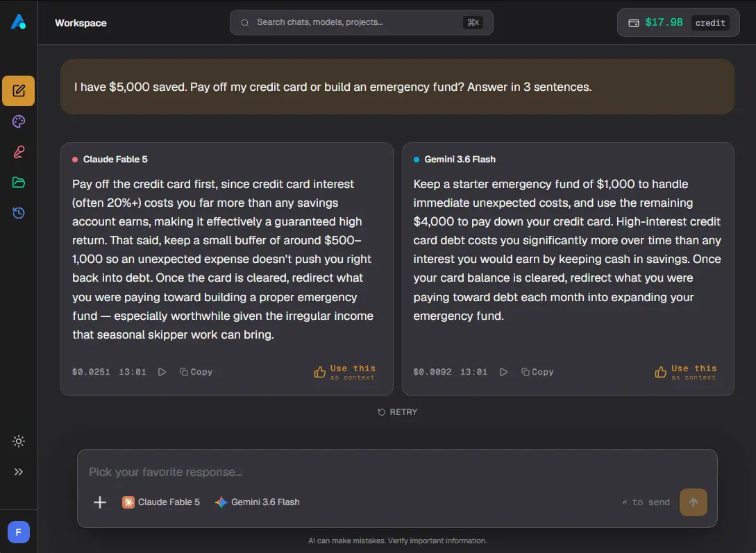Toggle light/dark theme sun icon

18,441
